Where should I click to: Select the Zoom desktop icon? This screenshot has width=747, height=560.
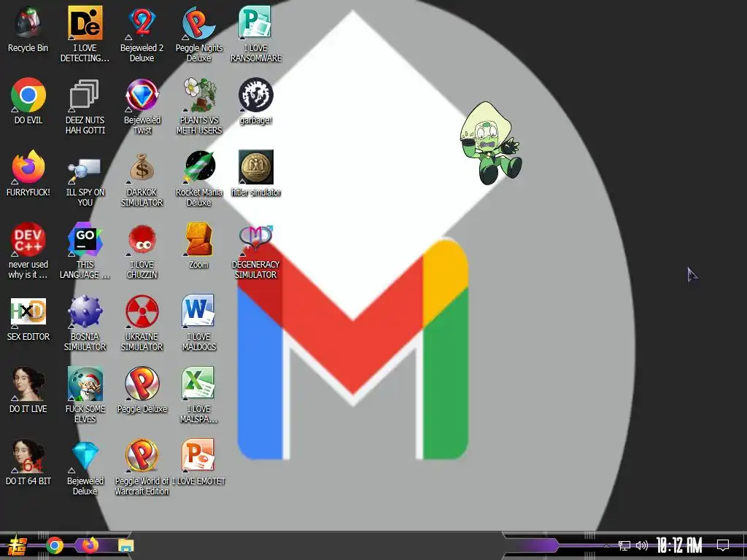click(198, 239)
